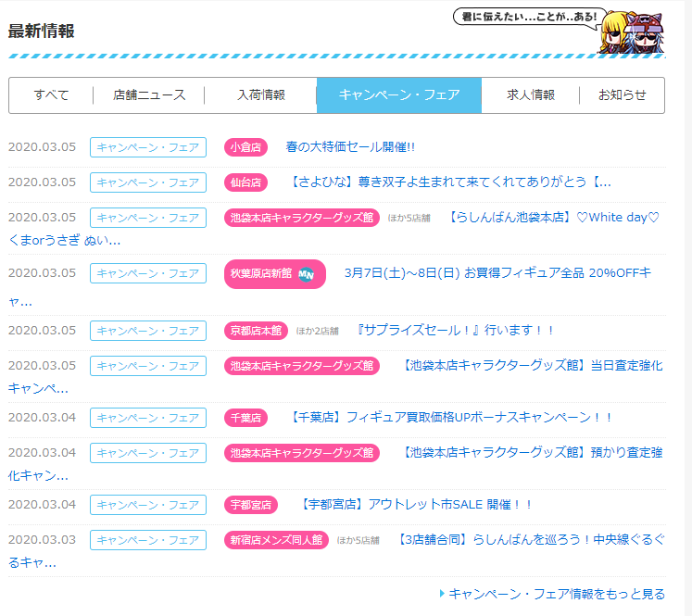Click the 宇都宮店 store tag

pos(250,505)
